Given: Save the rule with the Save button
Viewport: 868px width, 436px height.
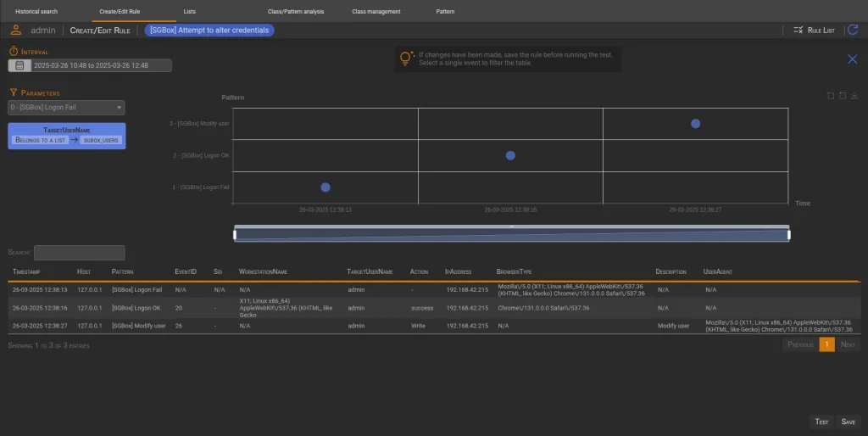Looking at the screenshot, I should click(x=848, y=422).
